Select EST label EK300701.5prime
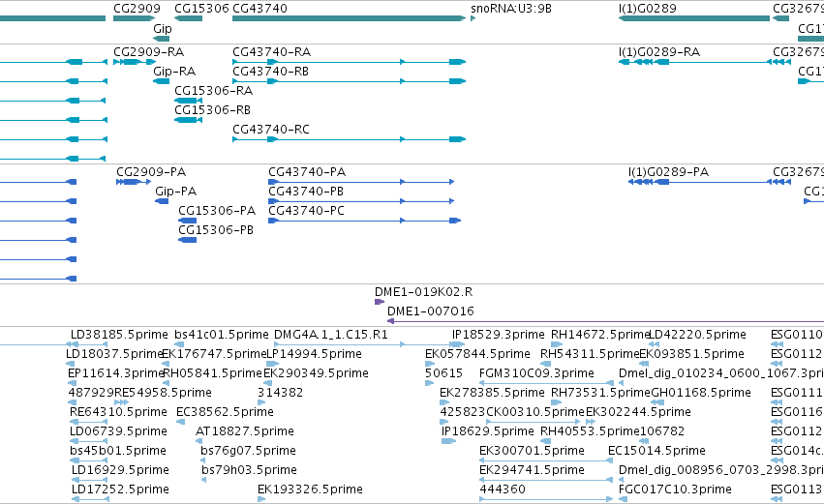This screenshot has width=824, height=504. pos(532,452)
